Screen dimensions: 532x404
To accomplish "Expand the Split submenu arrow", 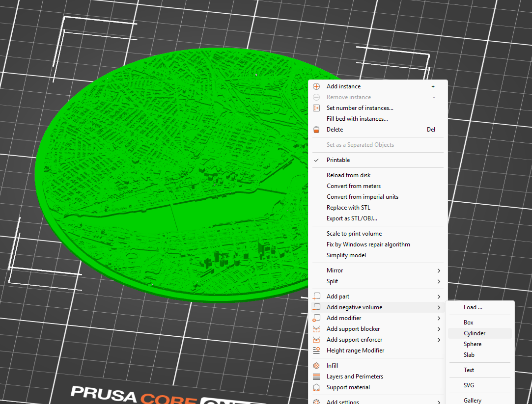I will 439,282.
